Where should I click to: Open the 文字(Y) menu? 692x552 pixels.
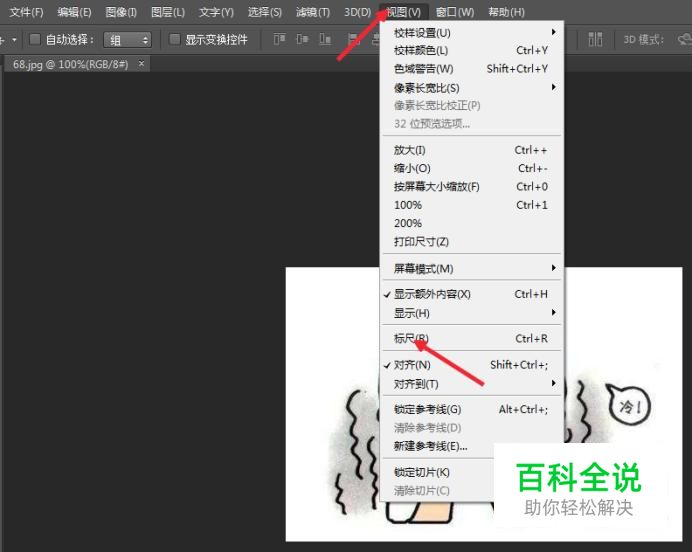(x=216, y=12)
